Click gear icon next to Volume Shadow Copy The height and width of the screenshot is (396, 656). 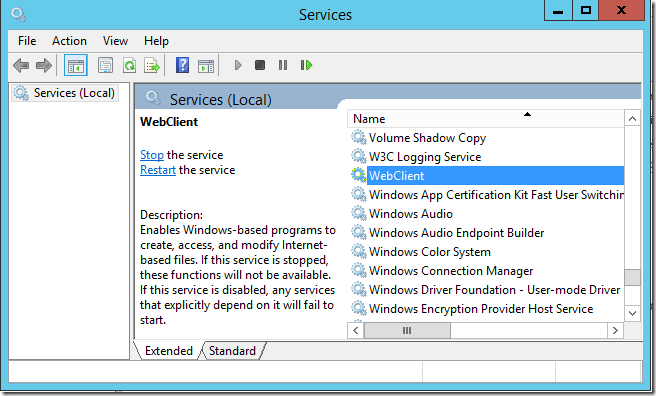[x=359, y=138]
